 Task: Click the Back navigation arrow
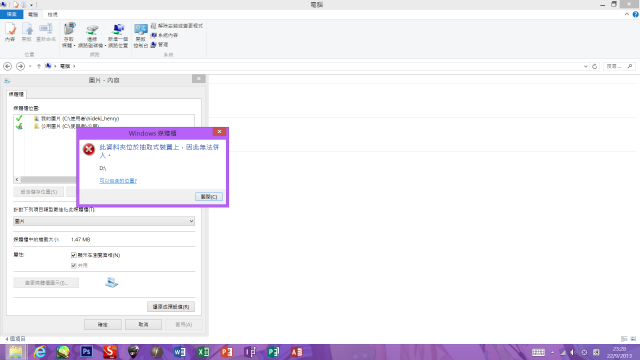7,66
